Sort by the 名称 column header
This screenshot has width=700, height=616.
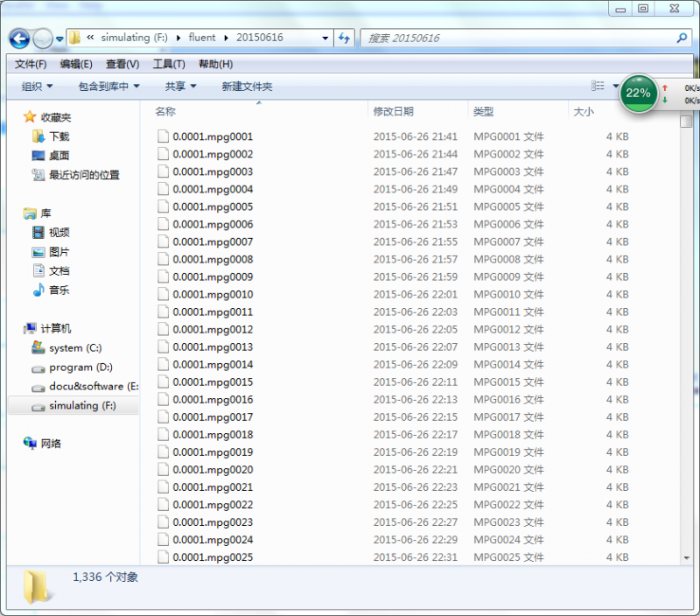[165, 112]
